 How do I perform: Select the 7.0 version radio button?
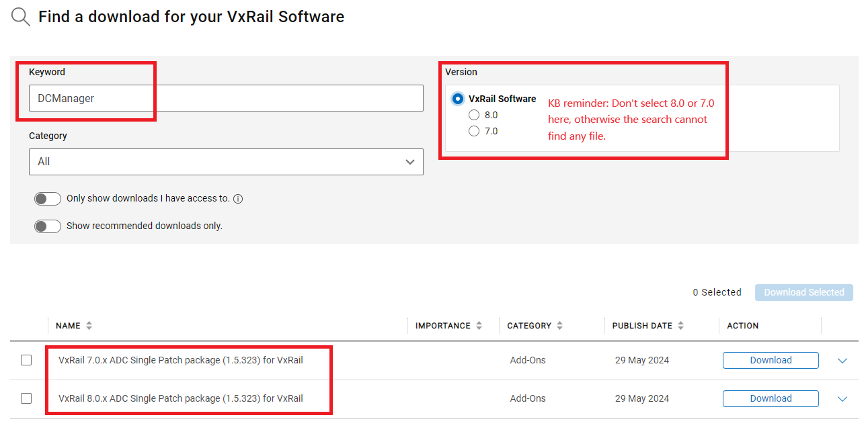473,130
